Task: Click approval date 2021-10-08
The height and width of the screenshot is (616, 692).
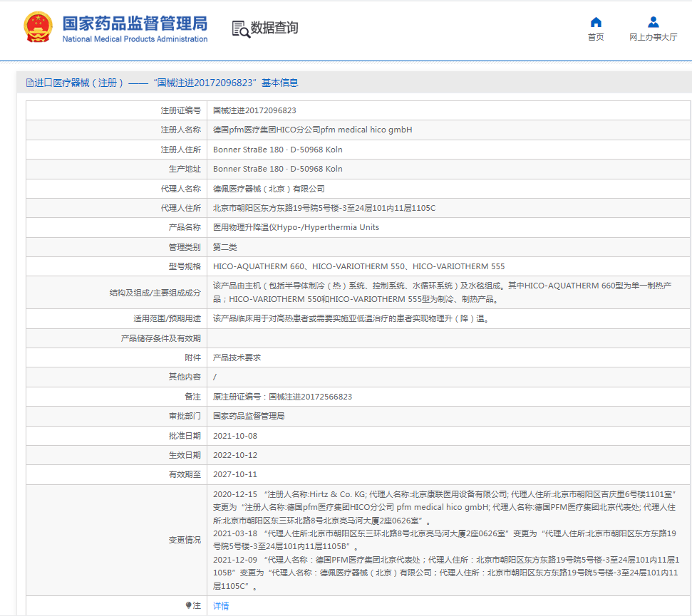Action: [235, 436]
